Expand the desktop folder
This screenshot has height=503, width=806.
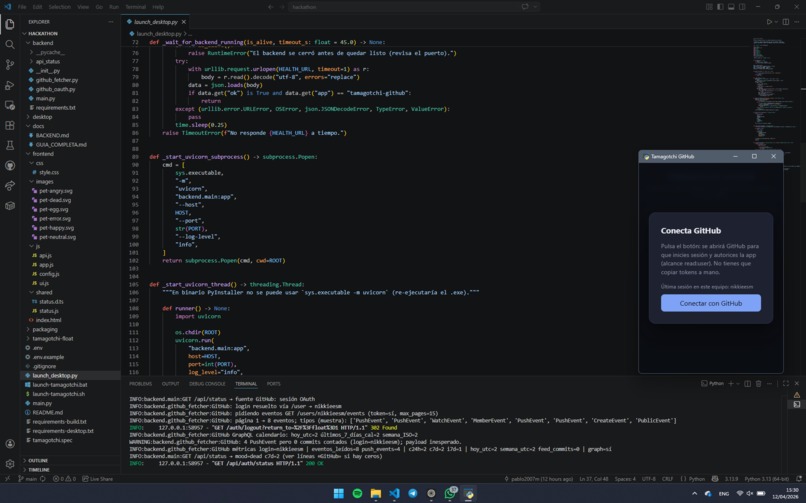click(x=42, y=117)
